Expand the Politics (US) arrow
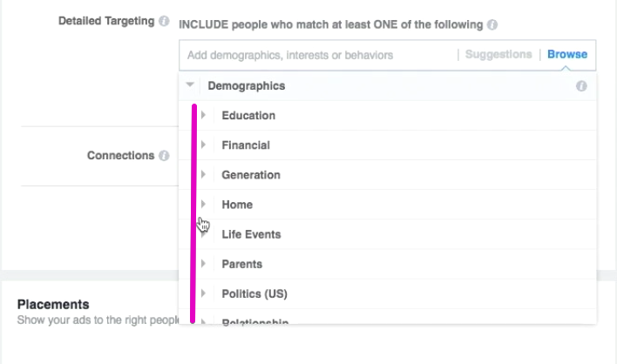This screenshot has width=617, height=364. point(203,293)
